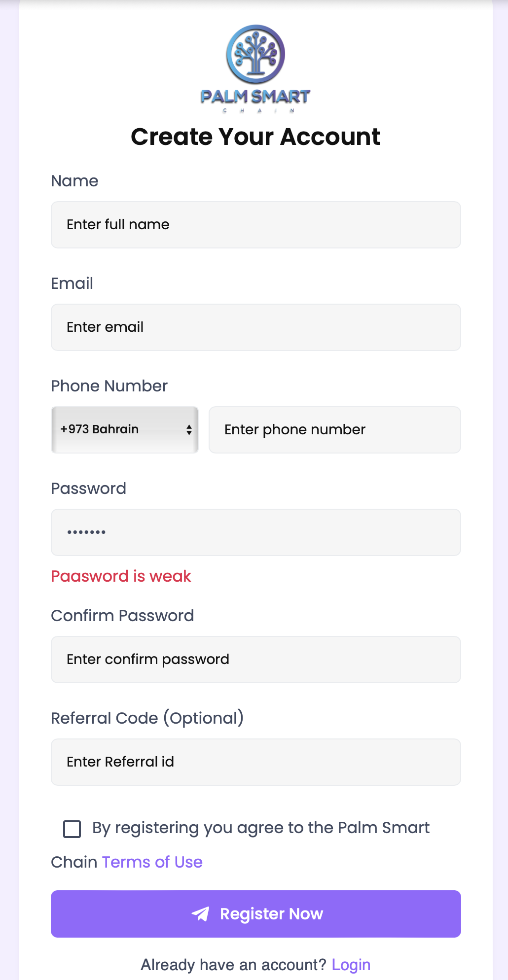Click the paper plane icon
Image resolution: width=508 pixels, height=980 pixels.
point(201,914)
